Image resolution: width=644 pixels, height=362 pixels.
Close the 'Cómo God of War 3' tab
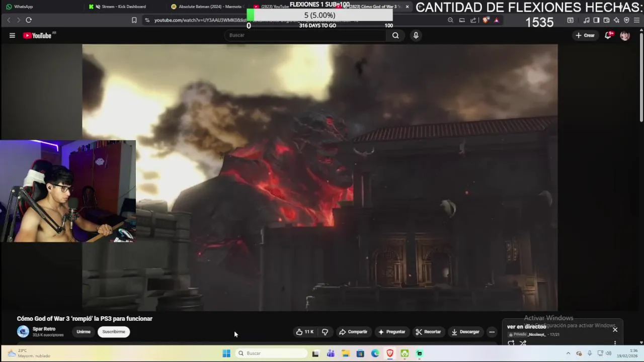point(407,7)
